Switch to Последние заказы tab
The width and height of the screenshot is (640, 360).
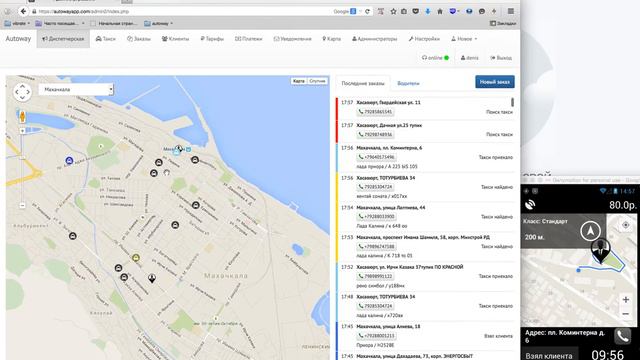363,83
